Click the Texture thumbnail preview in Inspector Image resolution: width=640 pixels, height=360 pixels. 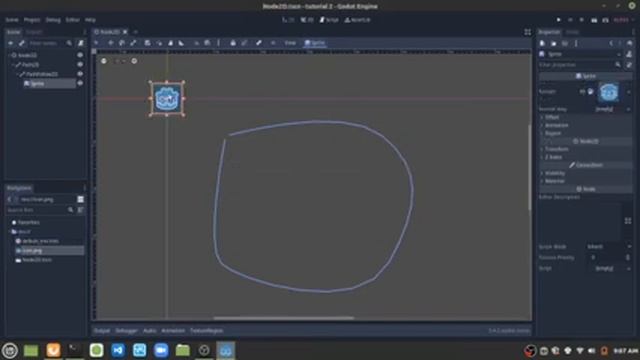click(609, 92)
